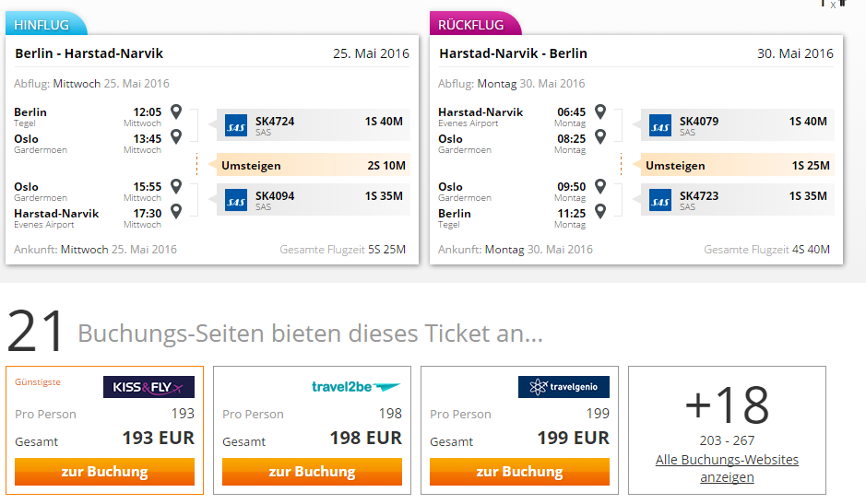Click the outbound Umsteigen layover bar
The width and height of the screenshot is (866, 504).
(314, 165)
